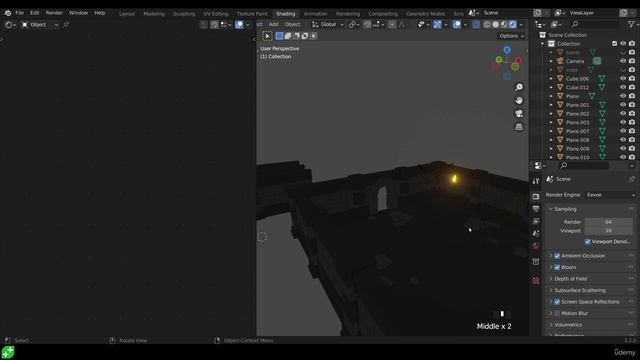Screen dimensions: 640x360
Task: Toggle viewport gizmos icon
Action: [437, 24]
